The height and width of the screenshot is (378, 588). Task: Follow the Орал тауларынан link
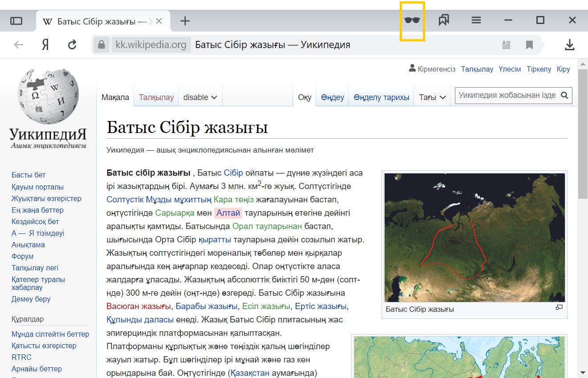click(x=267, y=226)
